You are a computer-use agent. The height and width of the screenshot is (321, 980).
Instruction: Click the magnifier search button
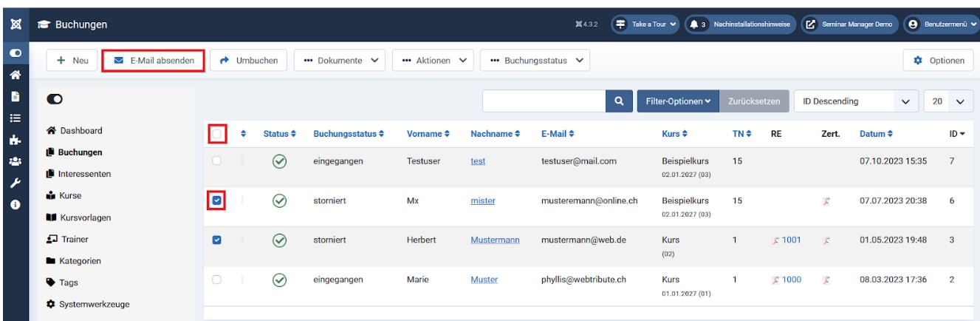(617, 101)
